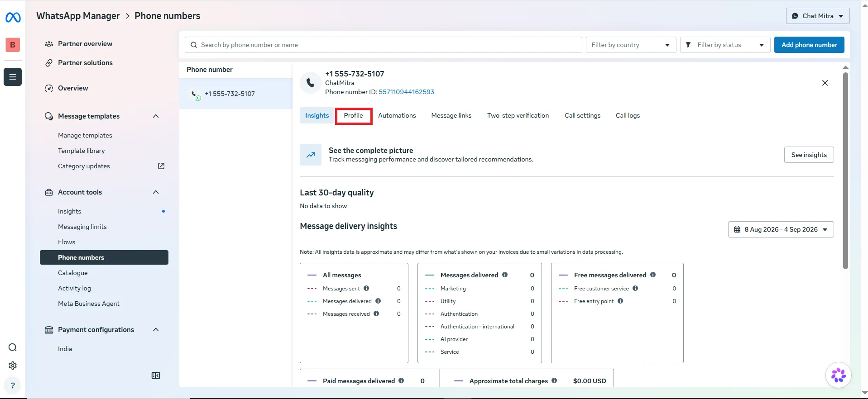Go to Manage templates
This screenshot has height=399, width=868.
(x=85, y=135)
